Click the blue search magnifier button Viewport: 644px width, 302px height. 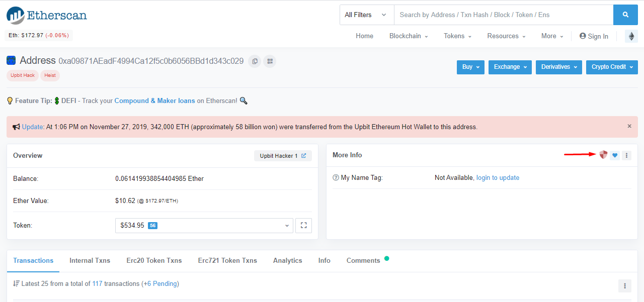625,15
